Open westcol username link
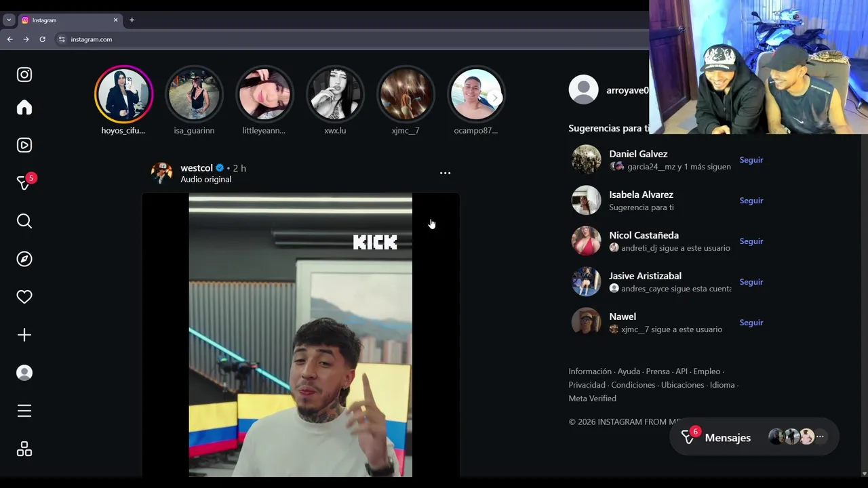This screenshot has width=868, height=488. coord(197,168)
